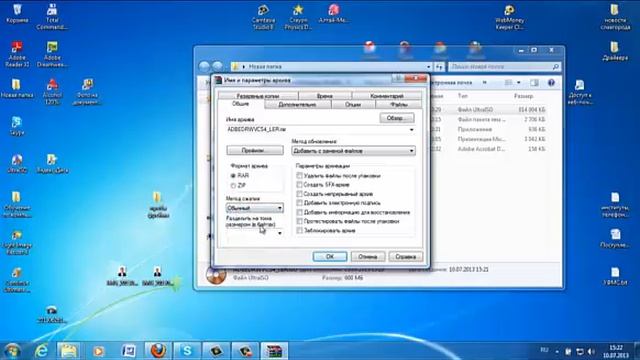This screenshot has width=640, height=360.
Task: Enable Заблокировать архив checkbox
Action: coord(299,231)
